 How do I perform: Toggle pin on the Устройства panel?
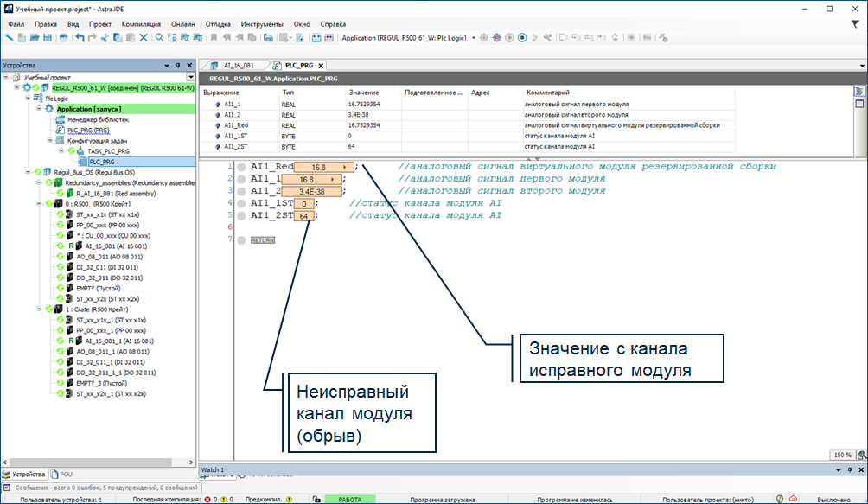point(177,66)
